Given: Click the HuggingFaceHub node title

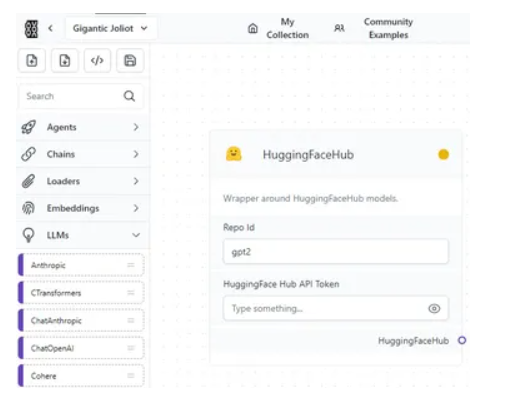Looking at the screenshot, I should click(308, 155).
